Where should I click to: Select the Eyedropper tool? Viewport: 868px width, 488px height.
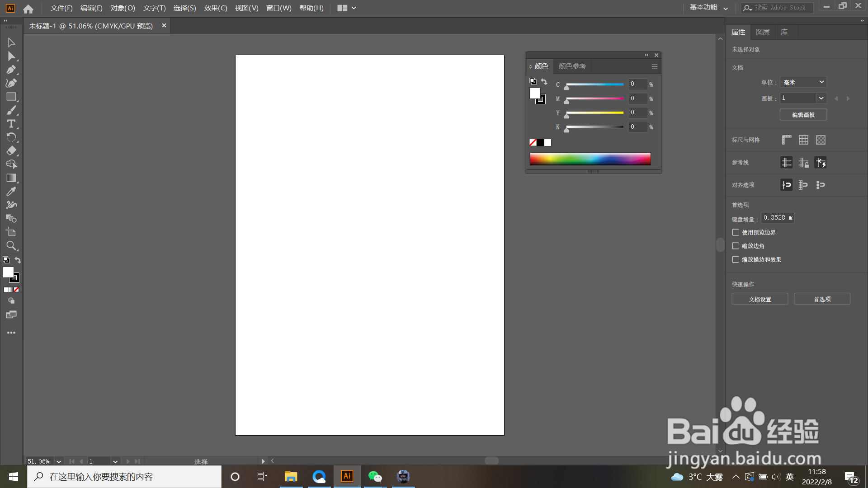tap(11, 191)
